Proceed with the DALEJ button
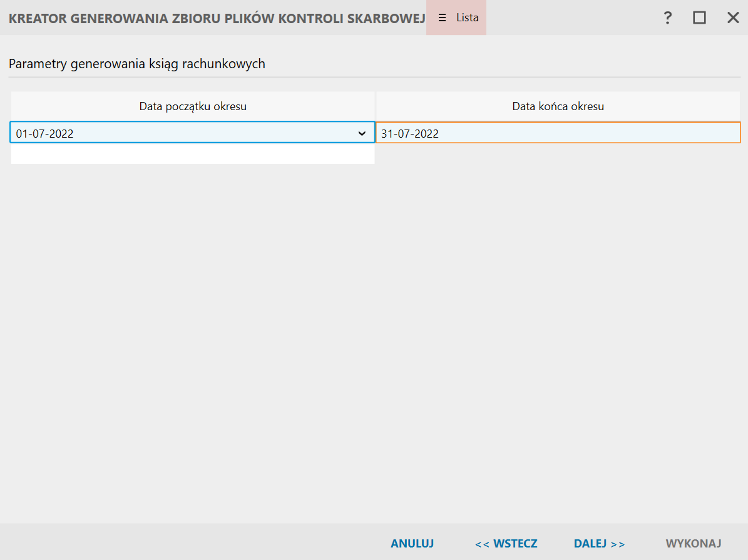This screenshot has width=748, height=560. coord(599,543)
